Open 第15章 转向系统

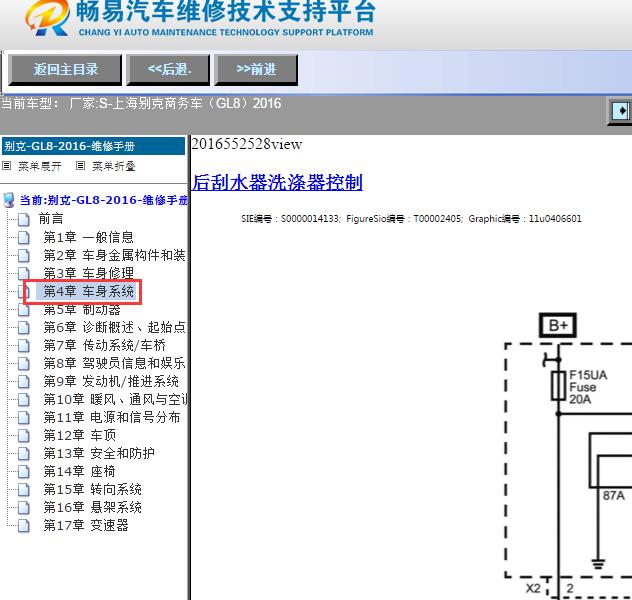(x=93, y=489)
